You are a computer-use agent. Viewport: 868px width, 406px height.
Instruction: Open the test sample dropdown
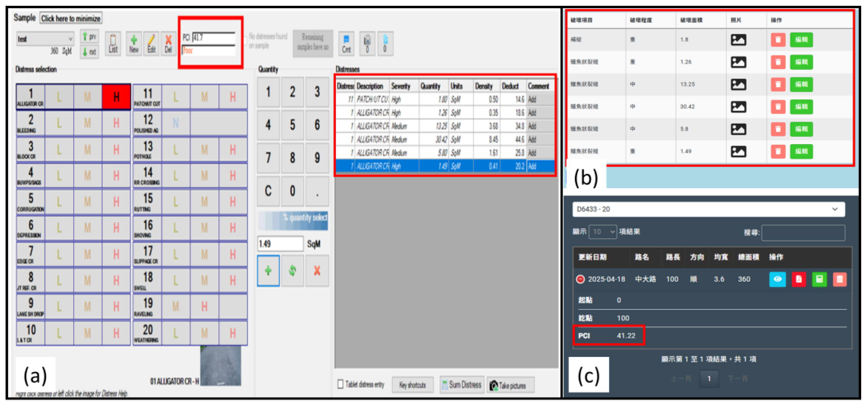45,39
